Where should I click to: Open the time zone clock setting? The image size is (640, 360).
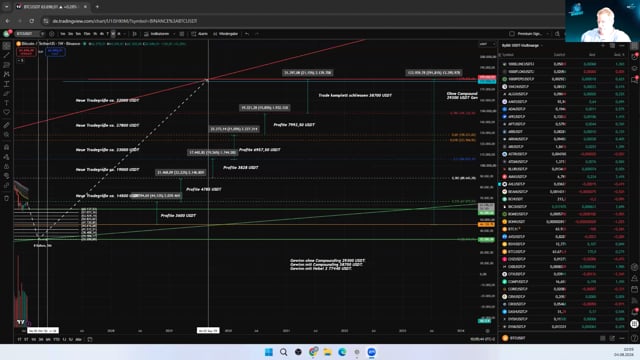click(x=482, y=339)
